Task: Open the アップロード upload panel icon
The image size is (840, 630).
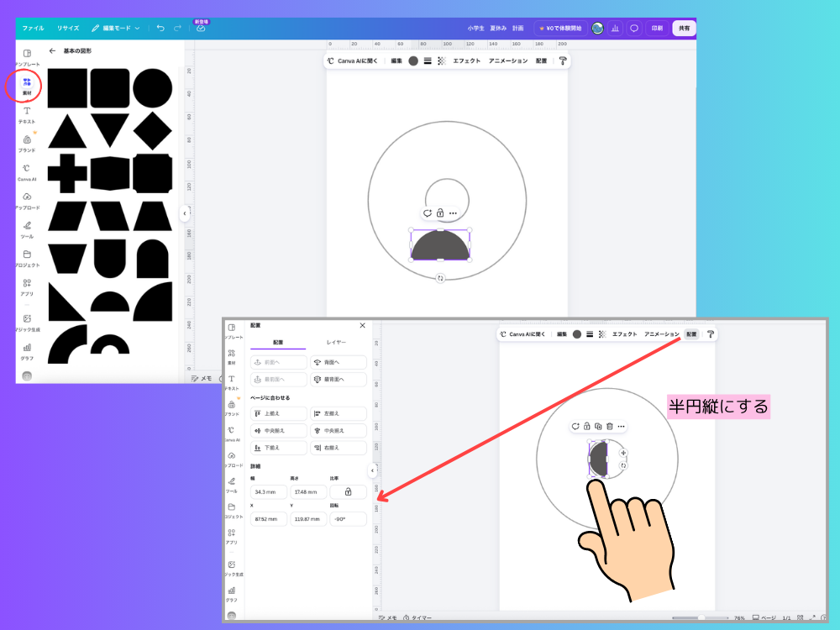Action: tap(27, 201)
